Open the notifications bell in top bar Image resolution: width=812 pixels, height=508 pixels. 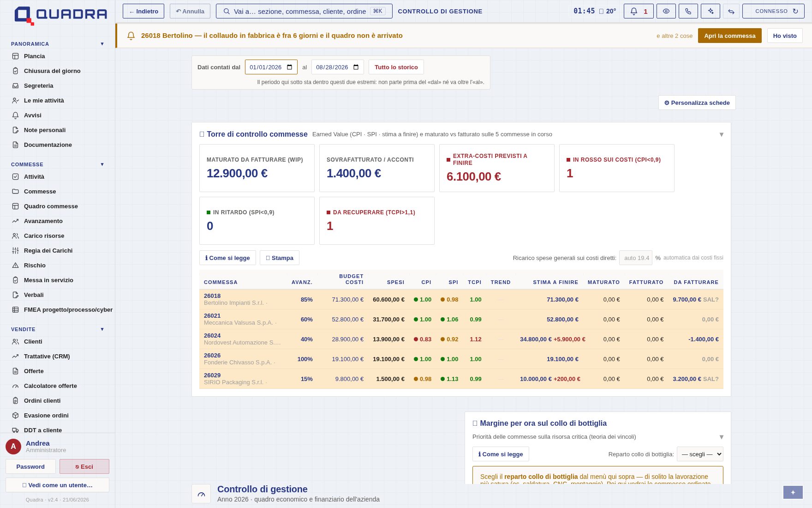click(x=639, y=11)
